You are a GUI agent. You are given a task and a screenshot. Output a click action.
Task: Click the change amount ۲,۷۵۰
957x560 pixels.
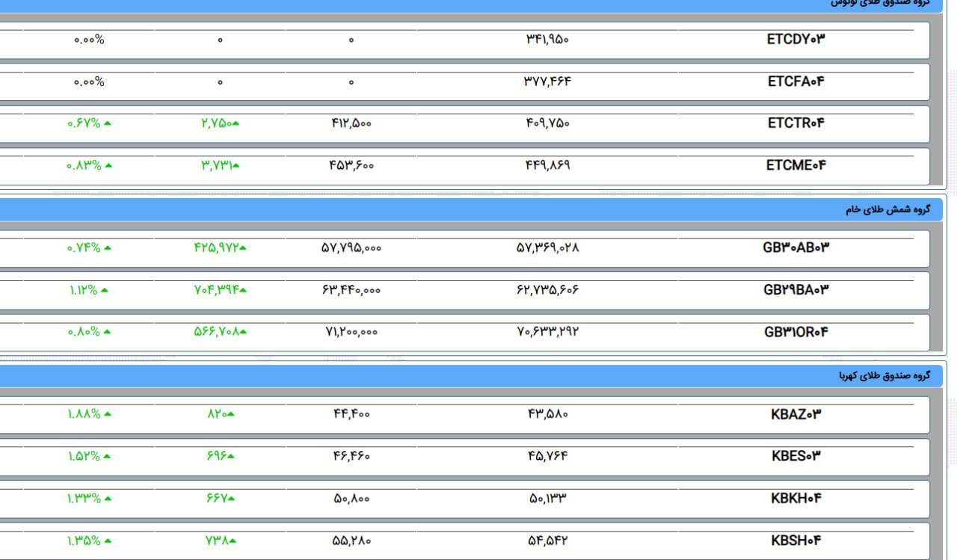[216, 123]
